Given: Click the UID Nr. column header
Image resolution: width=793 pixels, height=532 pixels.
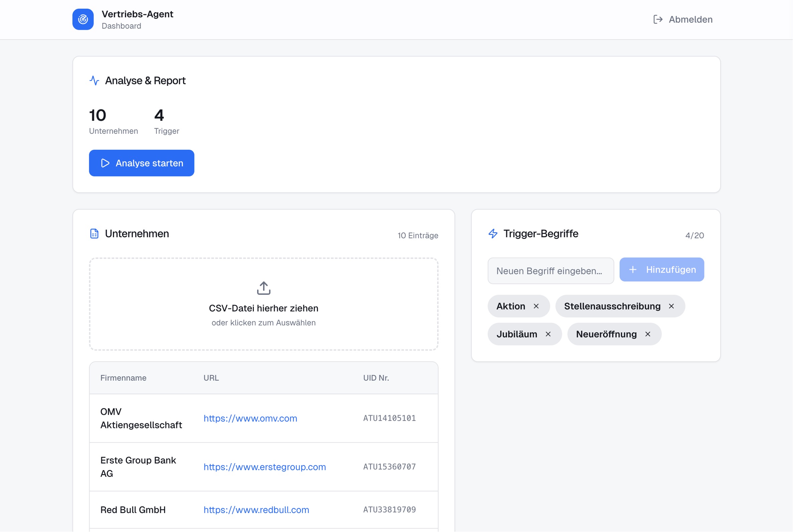Looking at the screenshot, I should [376, 378].
